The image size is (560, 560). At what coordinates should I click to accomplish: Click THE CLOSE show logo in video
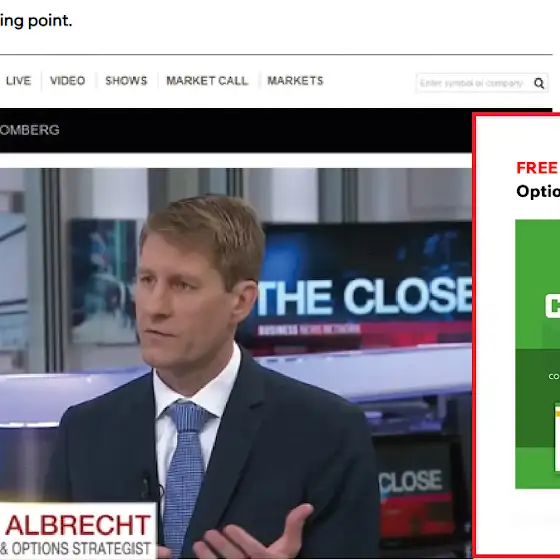(x=364, y=297)
